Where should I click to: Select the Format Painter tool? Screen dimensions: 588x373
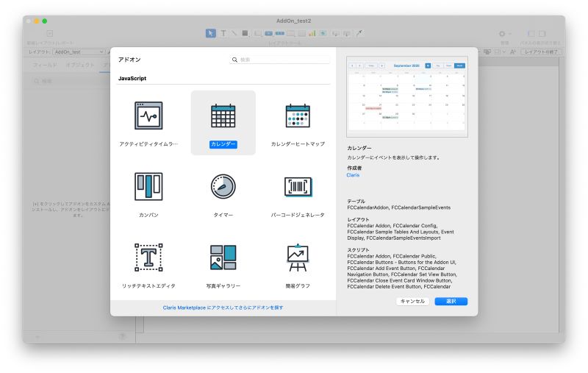tap(359, 33)
